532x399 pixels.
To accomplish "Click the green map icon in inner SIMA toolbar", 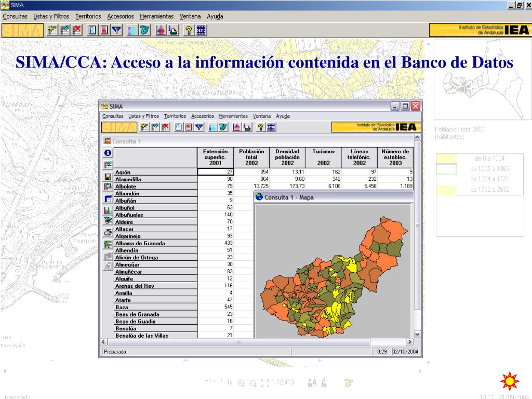I will pyautogui.click(x=223, y=127).
